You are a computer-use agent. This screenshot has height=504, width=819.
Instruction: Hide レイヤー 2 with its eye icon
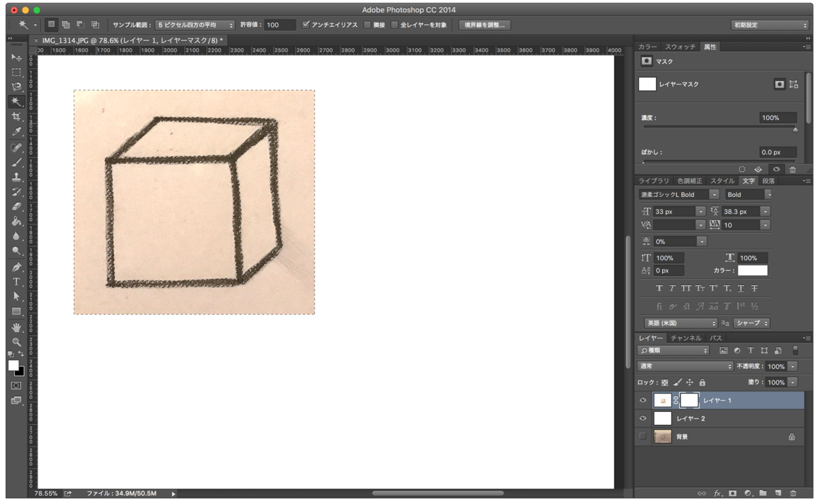643,418
